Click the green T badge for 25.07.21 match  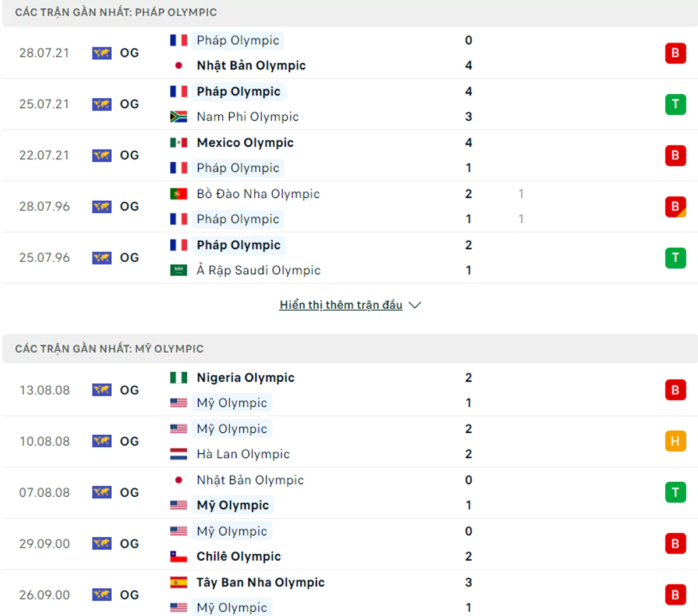675,104
